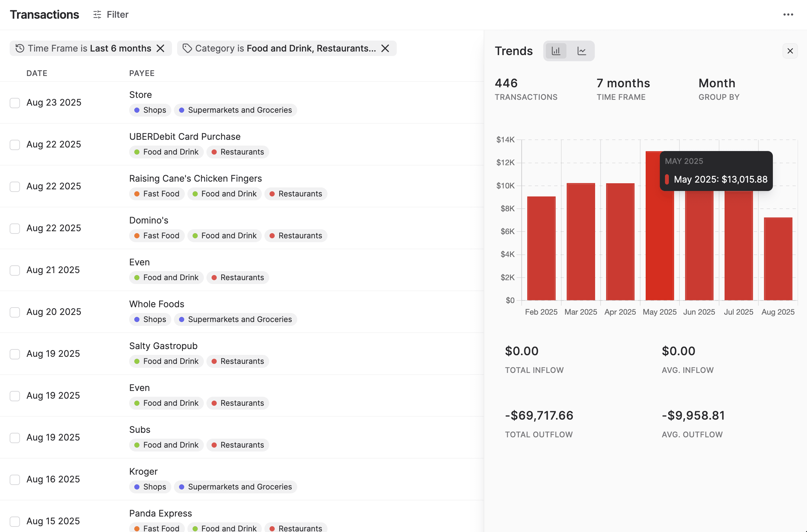807x532 pixels.
Task: Tick the Whole Foods transaction checkbox
Action: pyautogui.click(x=15, y=312)
